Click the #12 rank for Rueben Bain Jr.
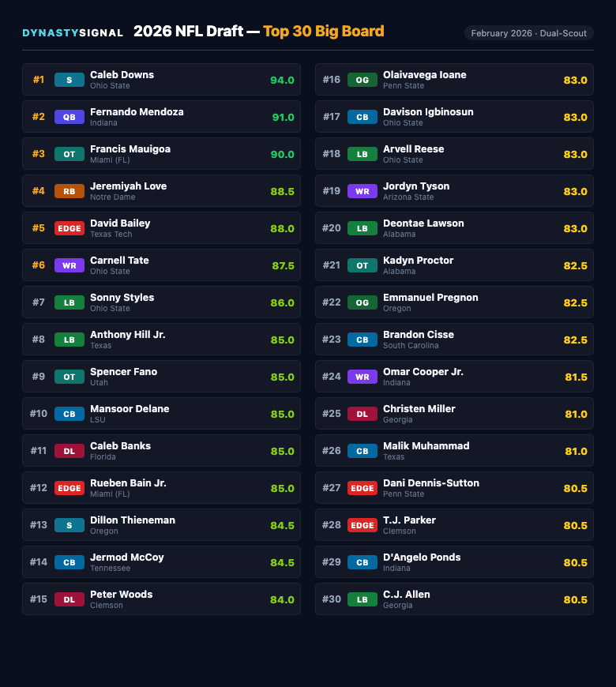 [39, 488]
